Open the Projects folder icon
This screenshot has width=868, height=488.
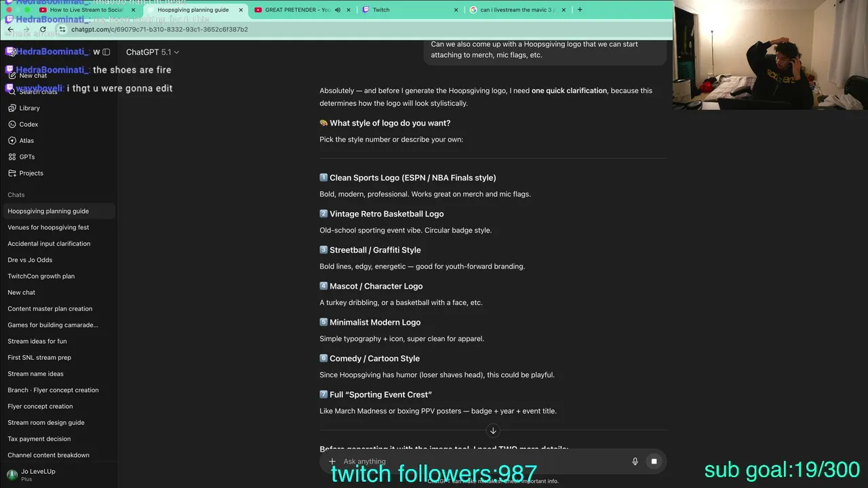[12, 173]
